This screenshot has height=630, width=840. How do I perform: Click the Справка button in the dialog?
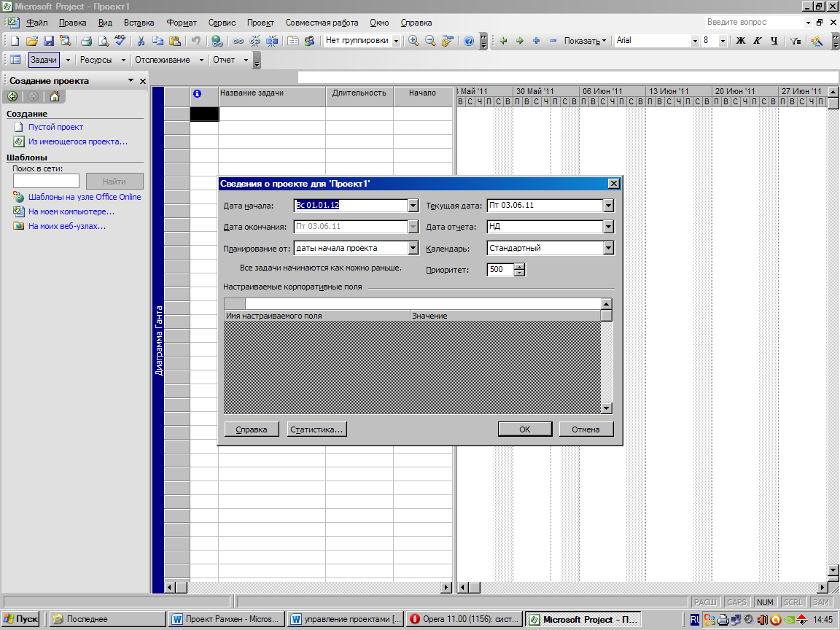pos(252,429)
